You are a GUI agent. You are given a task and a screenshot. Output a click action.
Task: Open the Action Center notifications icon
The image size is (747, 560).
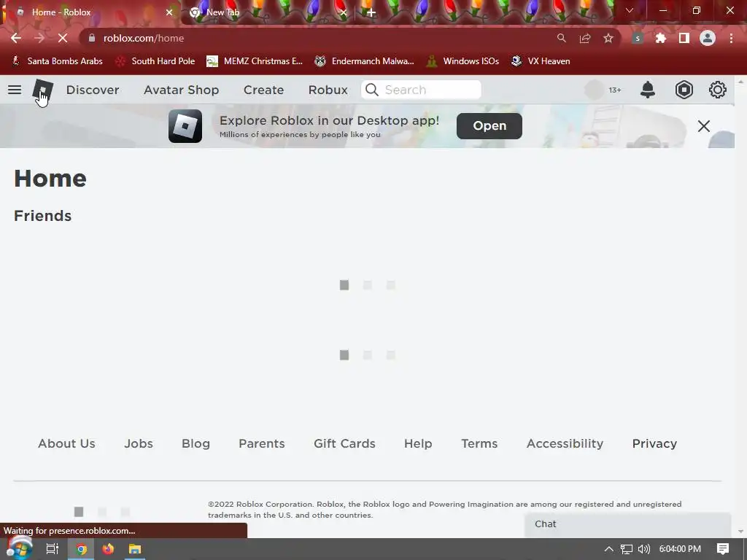pos(723,549)
